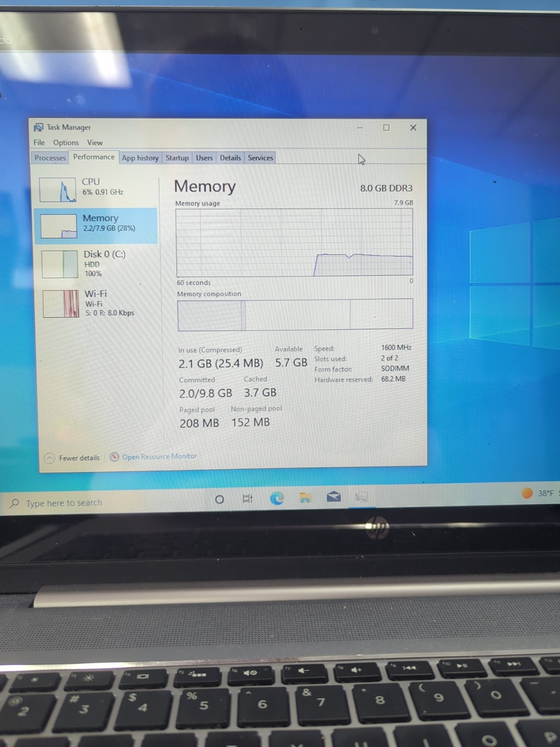Minimize the Task Manager window
This screenshot has width=560, height=747.
(360, 127)
